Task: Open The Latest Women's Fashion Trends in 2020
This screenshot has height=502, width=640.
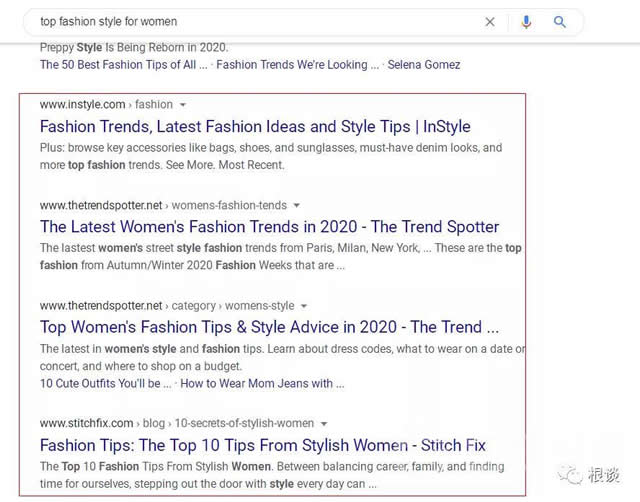Action: [x=269, y=227]
